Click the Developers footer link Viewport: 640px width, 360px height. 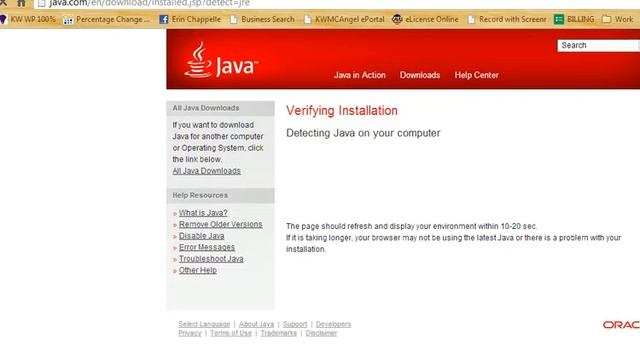(x=333, y=324)
